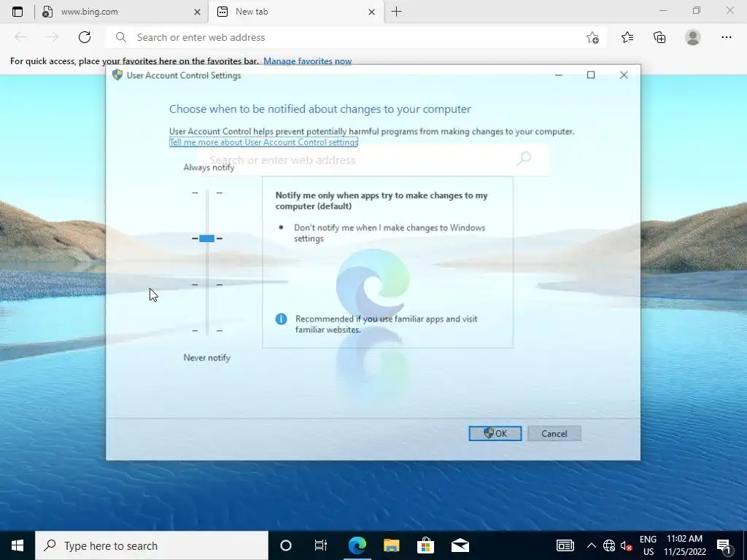Viewport: 747px width, 560px height.
Task: Click the blue UAC slider thumb
Action: [206, 238]
